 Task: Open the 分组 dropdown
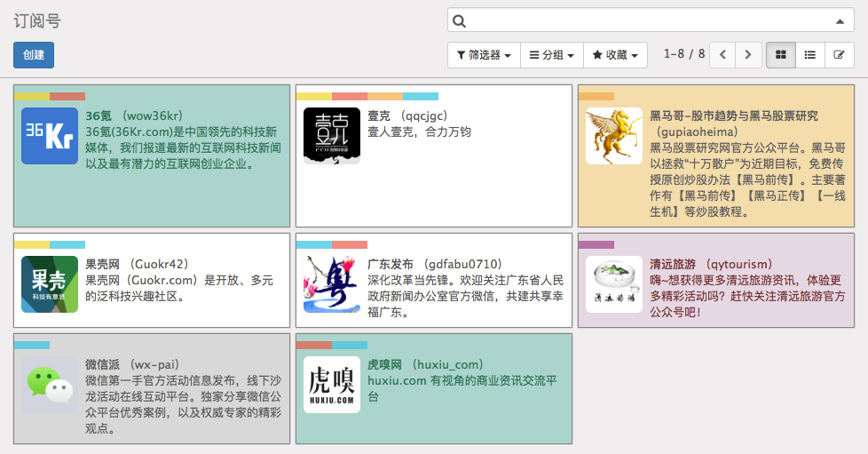[x=552, y=55]
